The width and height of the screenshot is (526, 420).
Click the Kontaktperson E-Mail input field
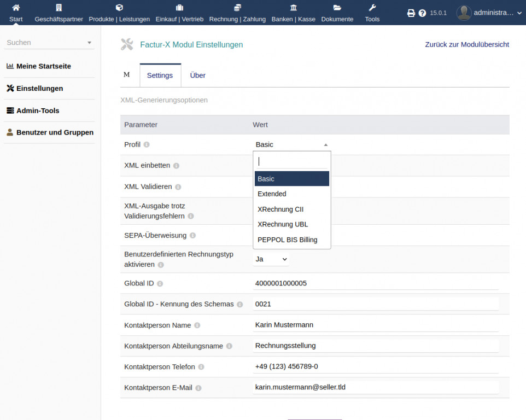coord(375,387)
